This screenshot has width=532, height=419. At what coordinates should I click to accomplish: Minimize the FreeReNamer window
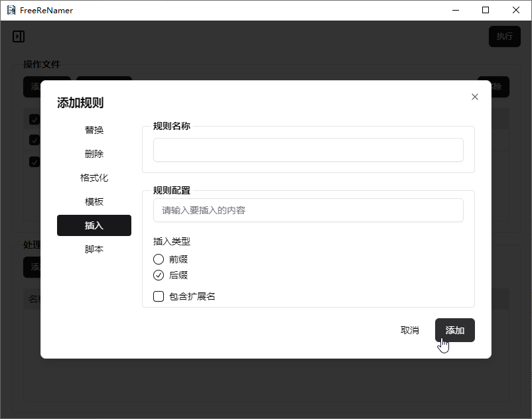point(455,11)
